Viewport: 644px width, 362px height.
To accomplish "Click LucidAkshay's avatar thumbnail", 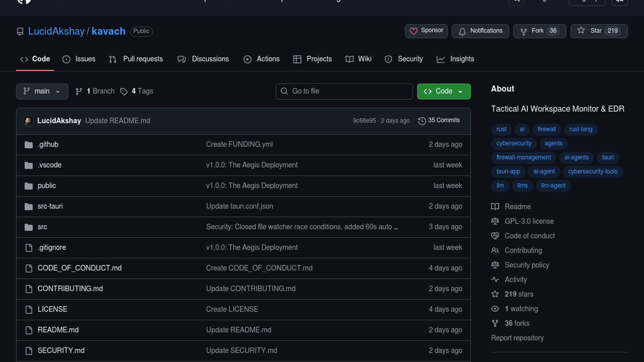I will point(28,121).
